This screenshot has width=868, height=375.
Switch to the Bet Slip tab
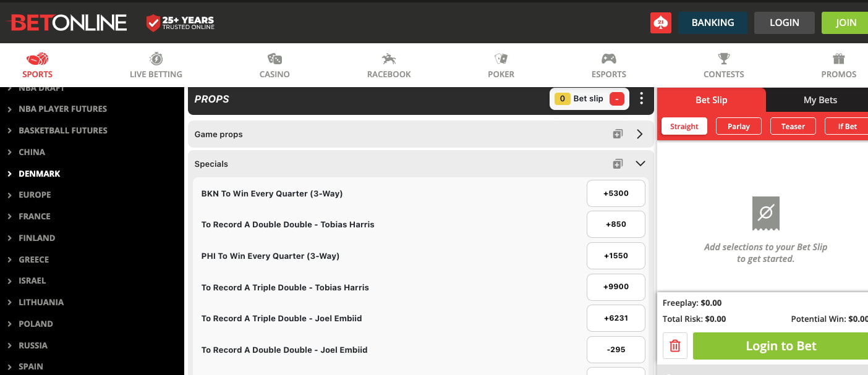[x=711, y=100]
